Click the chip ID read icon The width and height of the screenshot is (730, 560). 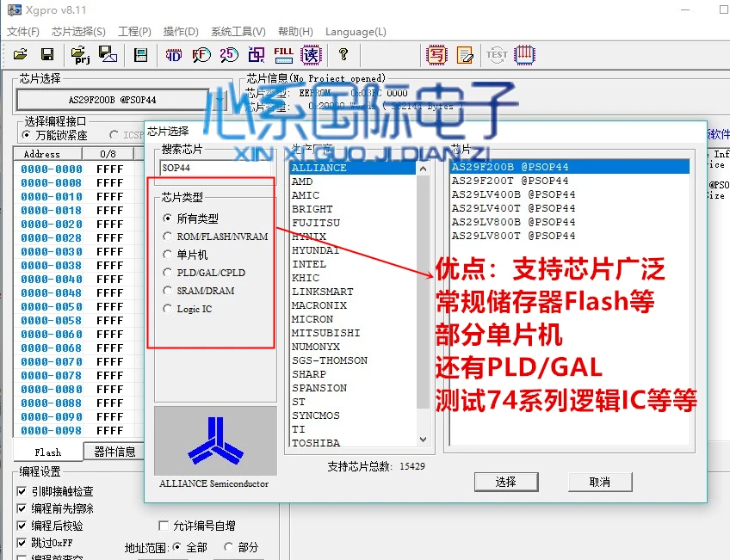click(x=174, y=55)
